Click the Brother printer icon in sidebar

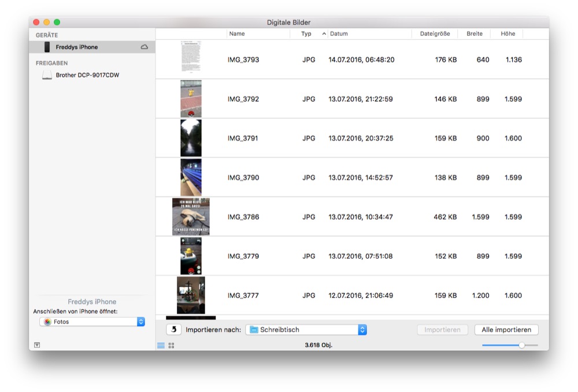(47, 75)
